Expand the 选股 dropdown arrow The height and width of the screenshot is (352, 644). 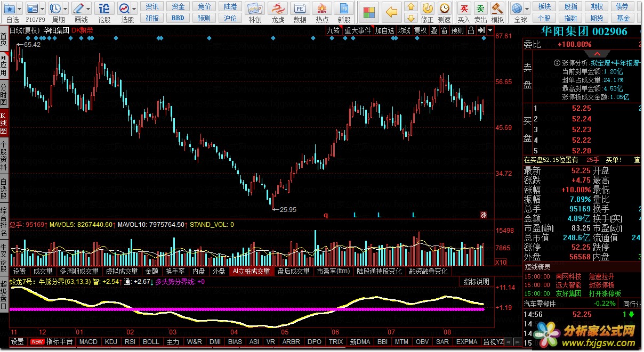click(134, 9)
